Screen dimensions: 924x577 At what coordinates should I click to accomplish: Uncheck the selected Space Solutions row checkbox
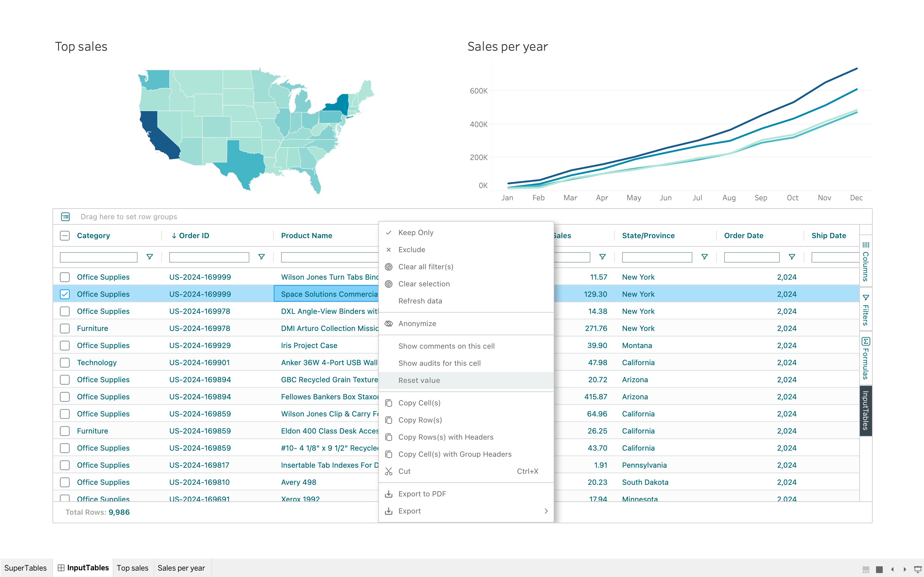pyautogui.click(x=65, y=294)
